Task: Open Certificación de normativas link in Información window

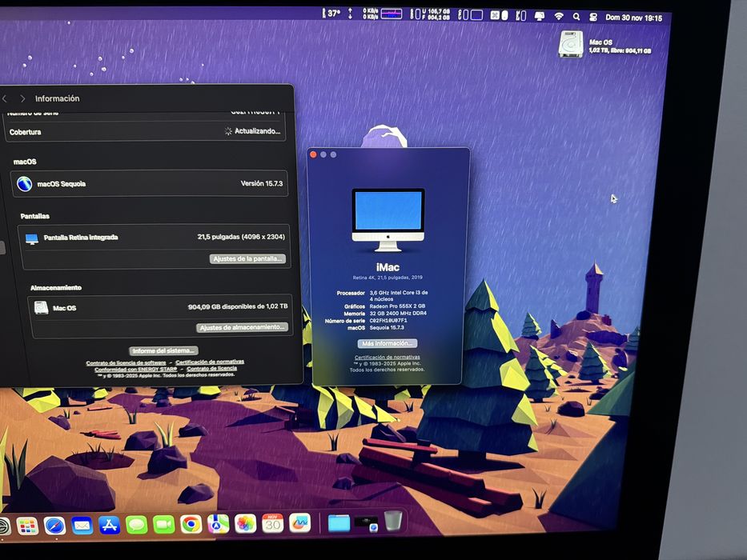Action: point(210,362)
